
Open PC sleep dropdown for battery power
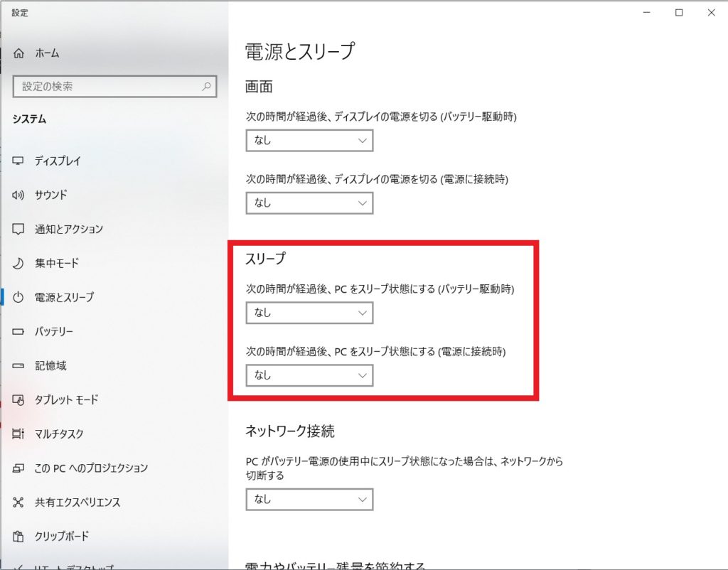coord(309,313)
